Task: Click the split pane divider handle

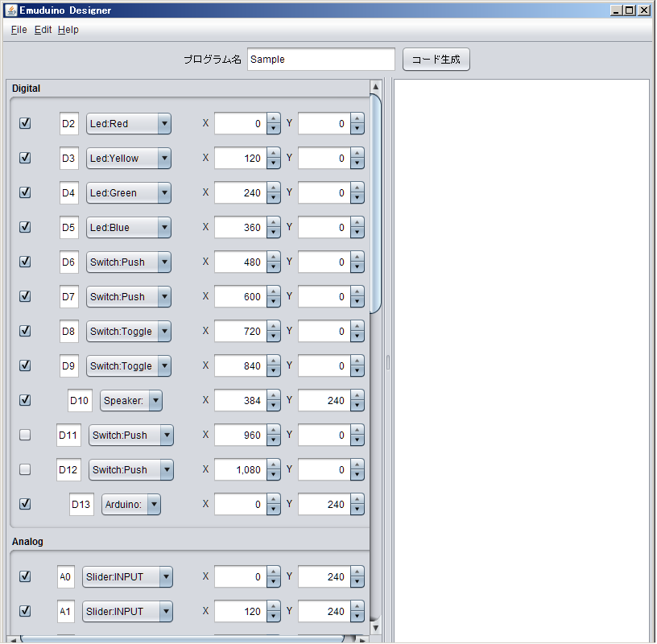Action: point(388,362)
